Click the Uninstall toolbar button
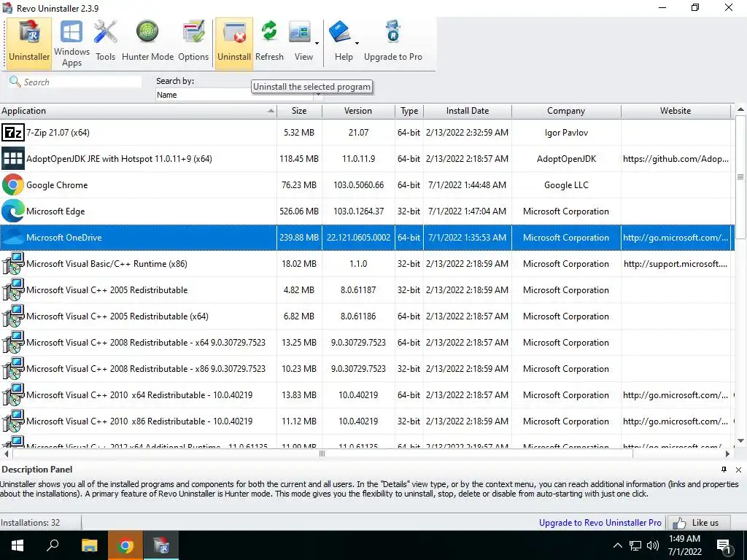Screen dimensions: 747x560 pos(234,43)
